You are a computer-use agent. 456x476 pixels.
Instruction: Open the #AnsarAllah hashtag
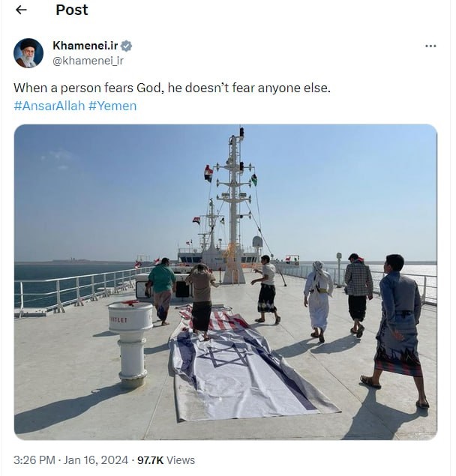tap(49, 106)
